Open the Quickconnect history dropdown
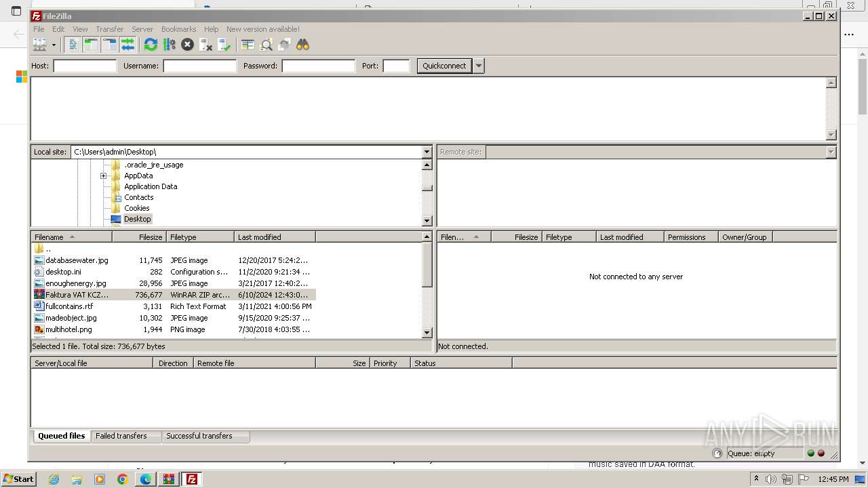Image resolution: width=868 pixels, height=488 pixels. [x=479, y=66]
